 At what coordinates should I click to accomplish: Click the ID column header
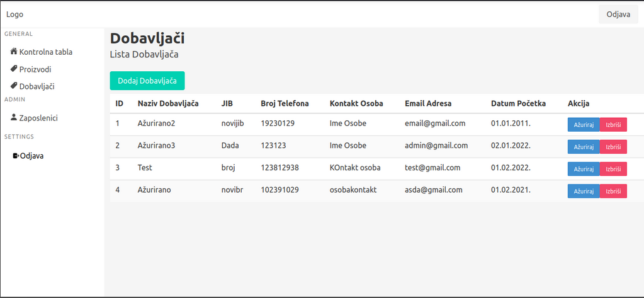click(x=120, y=103)
